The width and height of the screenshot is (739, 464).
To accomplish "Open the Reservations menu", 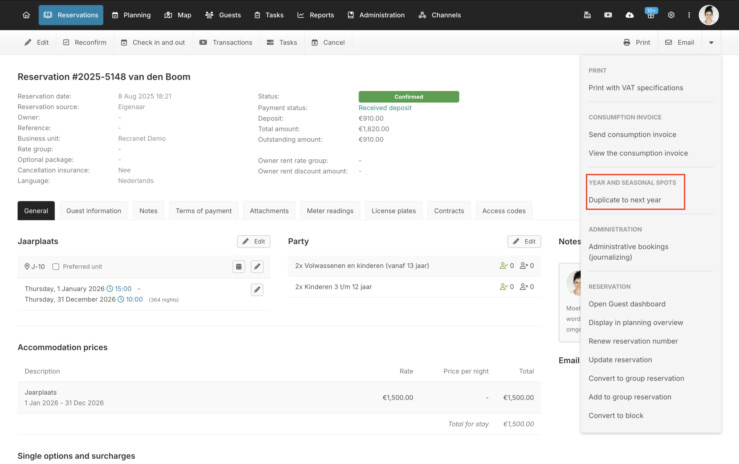I will point(71,15).
